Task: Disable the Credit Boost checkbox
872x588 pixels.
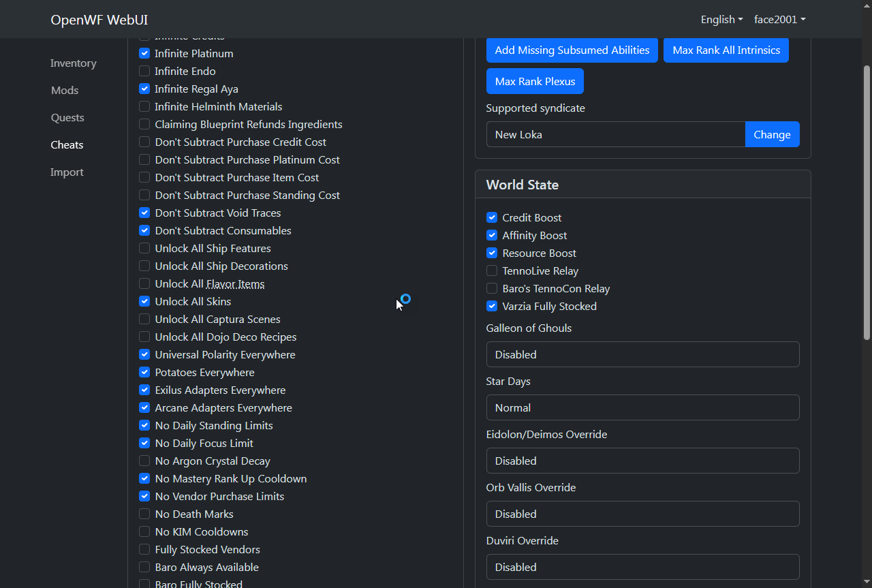Action: [492, 217]
